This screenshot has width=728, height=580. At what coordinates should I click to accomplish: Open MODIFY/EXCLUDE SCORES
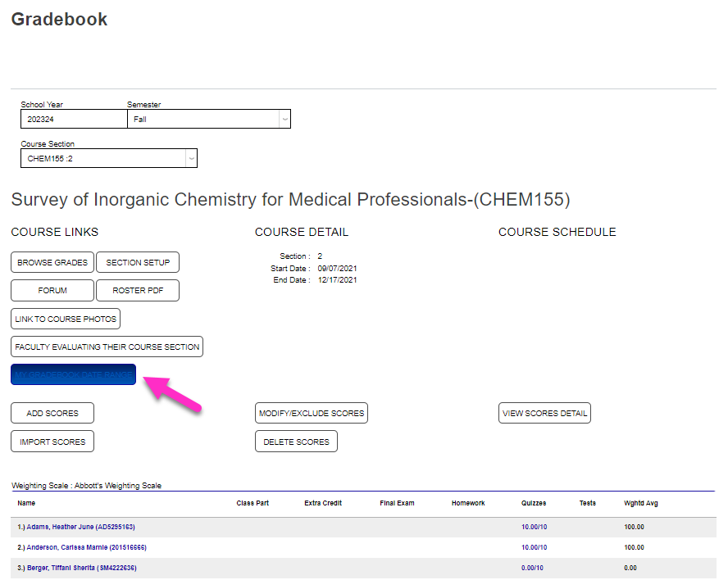[x=311, y=413]
